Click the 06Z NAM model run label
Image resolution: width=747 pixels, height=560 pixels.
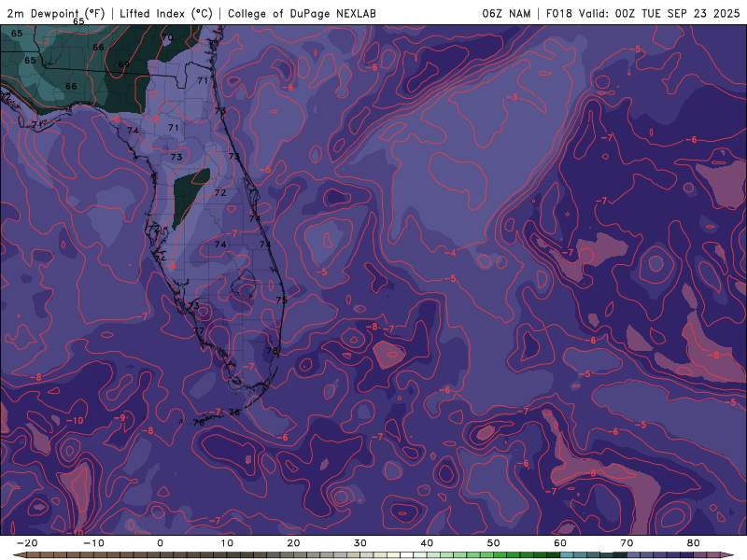pos(506,13)
